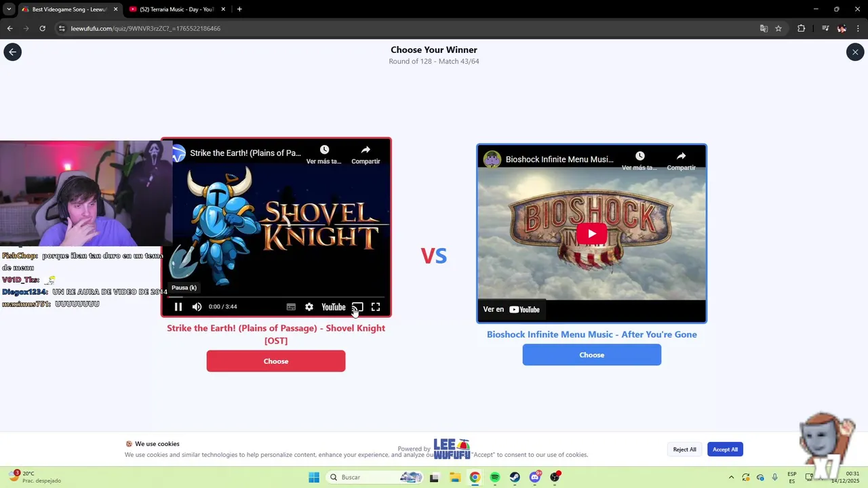Open Shovel Knight video on YouTube logo
The width and height of the screenshot is (868, 488).
[x=334, y=307]
